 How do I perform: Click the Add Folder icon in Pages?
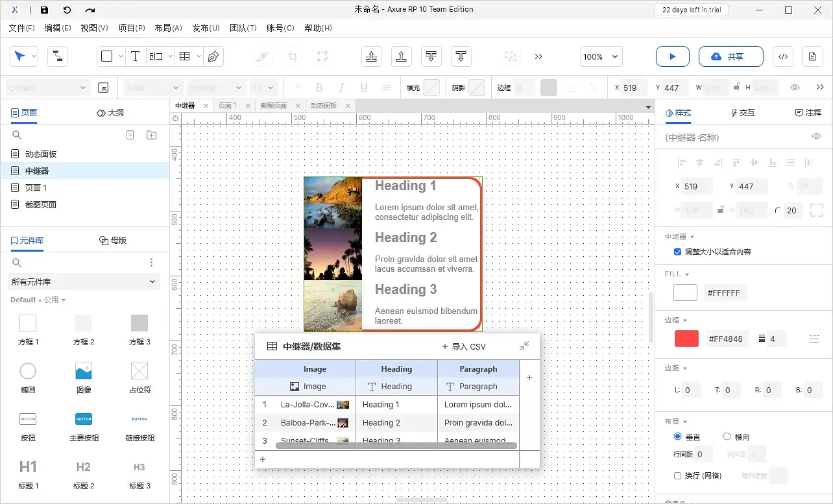[151, 135]
